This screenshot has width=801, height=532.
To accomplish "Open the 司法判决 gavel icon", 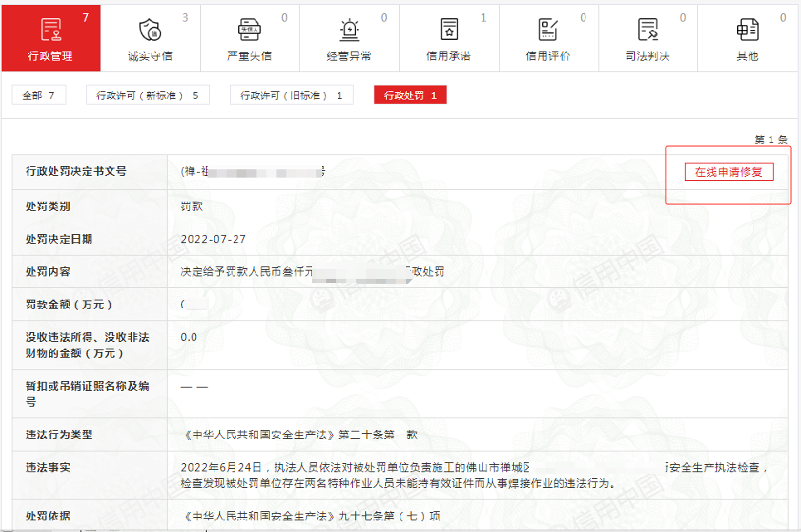I will click(647, 29).
